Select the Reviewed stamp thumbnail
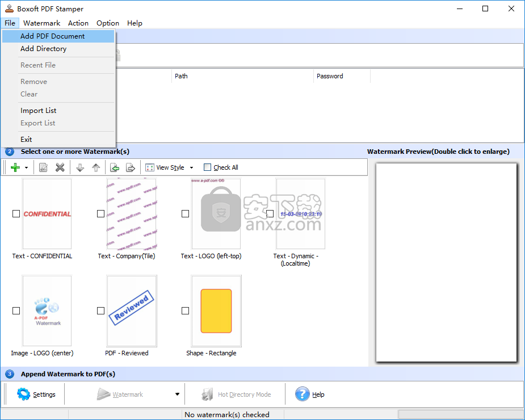The height and width of the screenshot is (420, 525). click(x=132, y=311)
